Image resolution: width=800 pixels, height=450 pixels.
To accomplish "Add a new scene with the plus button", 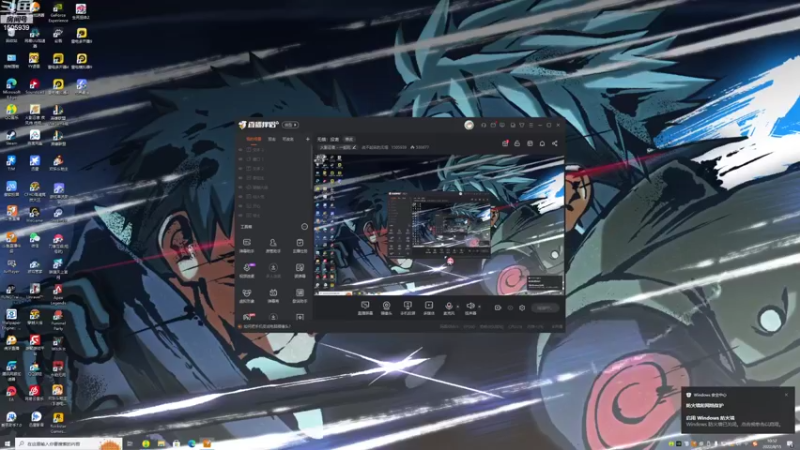I will [307, 139].
